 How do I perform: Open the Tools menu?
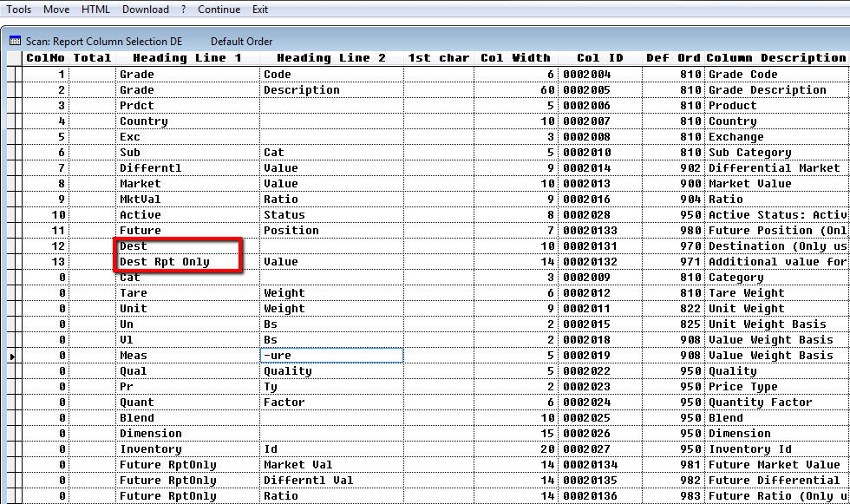coord(18,10)
